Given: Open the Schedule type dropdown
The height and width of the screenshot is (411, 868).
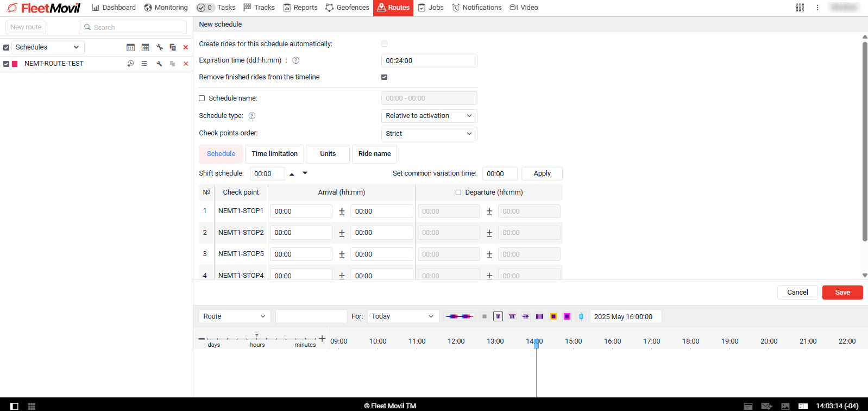Looking at the screenshot, I should point(429,116).
